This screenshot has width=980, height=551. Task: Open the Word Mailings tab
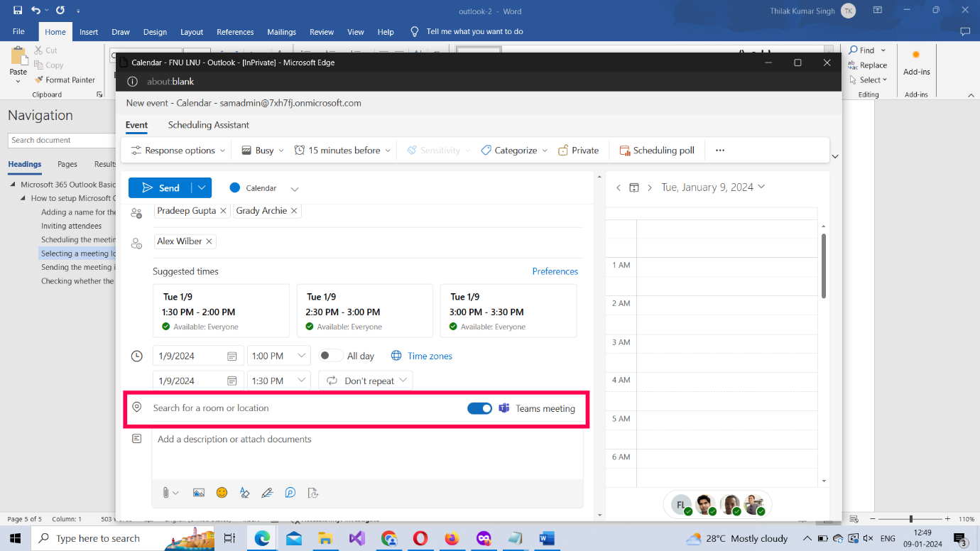pyautogui.click(x=282, y=32)
